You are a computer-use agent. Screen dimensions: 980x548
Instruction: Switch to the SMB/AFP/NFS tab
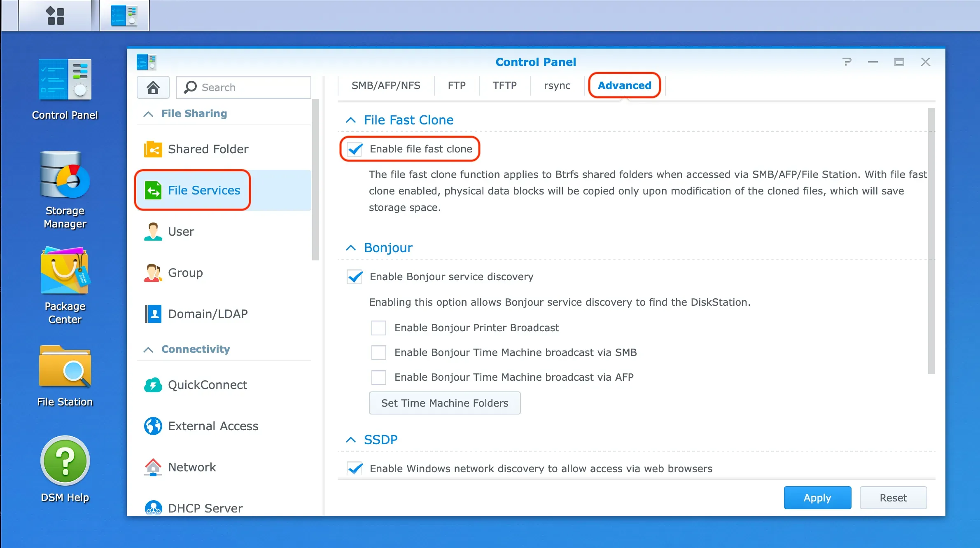[x=385, y=85]
